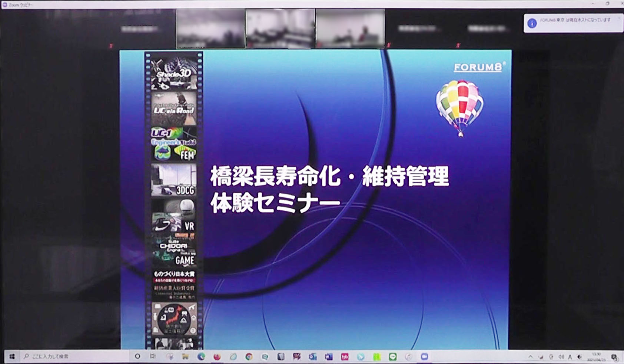Click the UC-win/Road filmstrip image
The image size is (624, 364).
174,108
